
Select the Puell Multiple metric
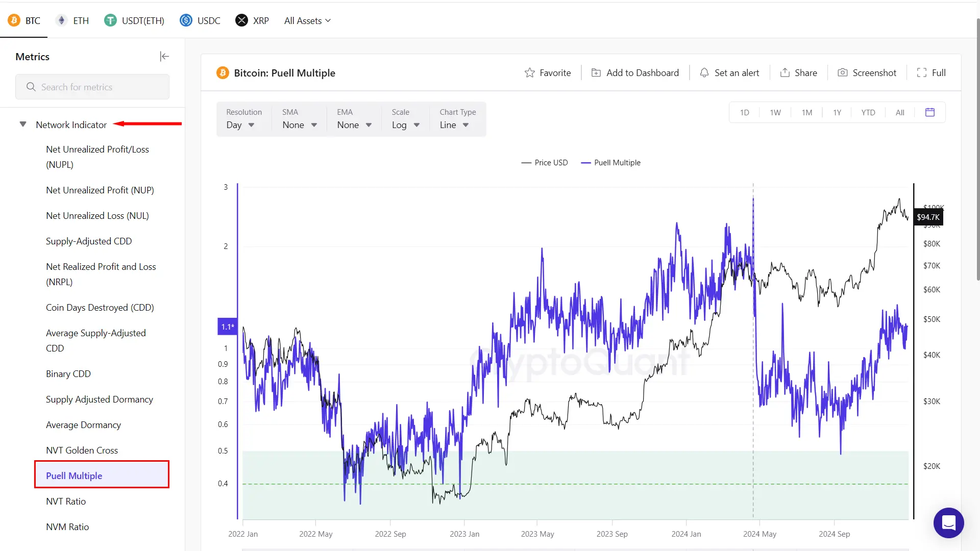102,475
